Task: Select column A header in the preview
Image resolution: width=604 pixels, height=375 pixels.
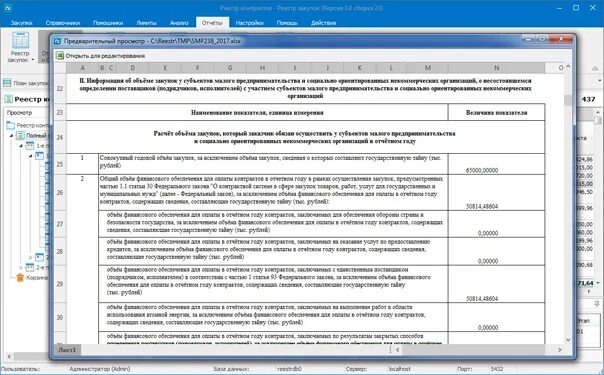Action: [x=82, y=68]
